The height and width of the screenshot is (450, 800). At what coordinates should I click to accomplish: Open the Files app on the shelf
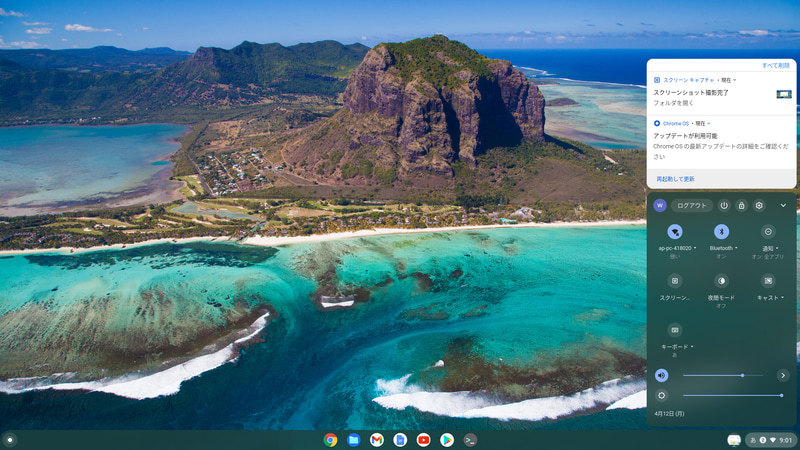354,440
